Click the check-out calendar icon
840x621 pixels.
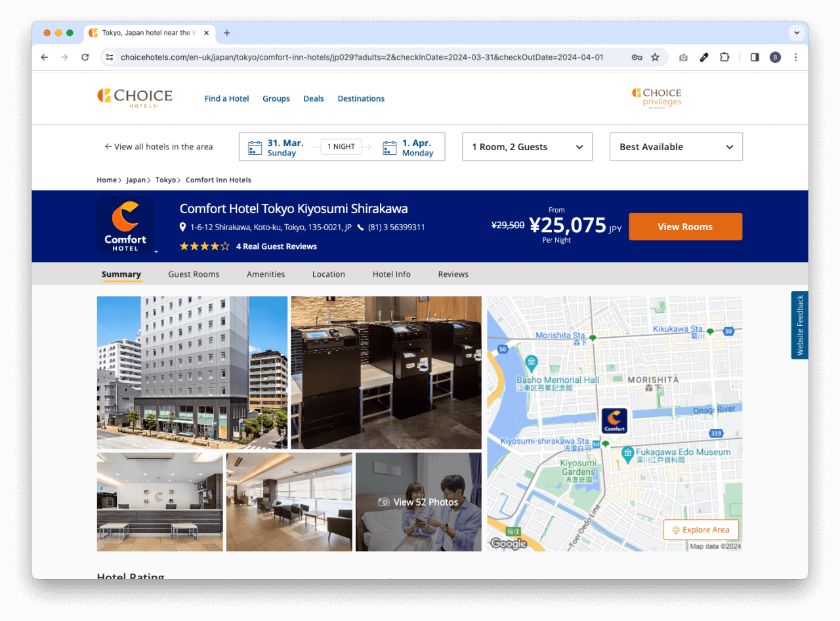pyautogui.click(x=390, y=148)
